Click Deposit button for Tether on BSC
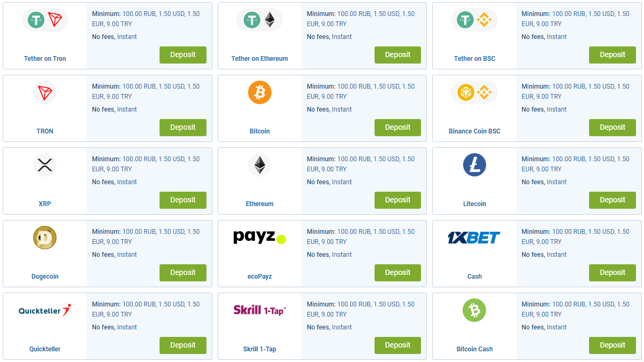The height and width of the screenshot is (362, 644). pos(612,55)
